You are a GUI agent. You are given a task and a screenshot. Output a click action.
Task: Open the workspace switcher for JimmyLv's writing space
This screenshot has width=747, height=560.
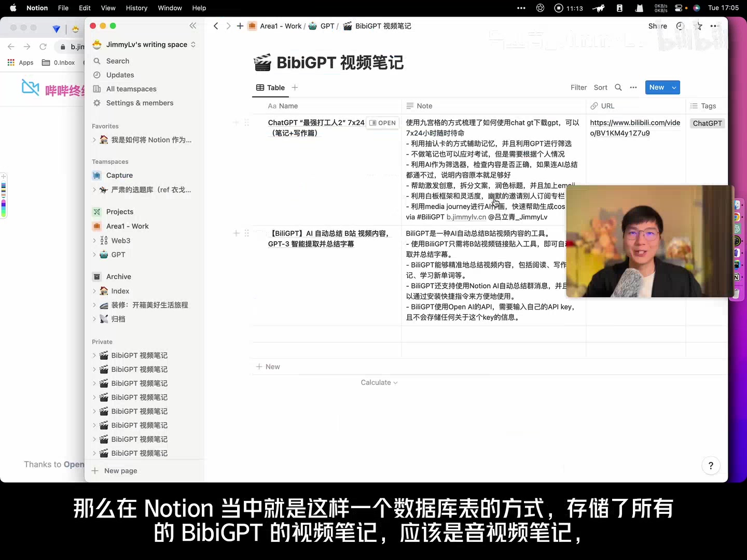pyautogui.click(x=144, y=45)
